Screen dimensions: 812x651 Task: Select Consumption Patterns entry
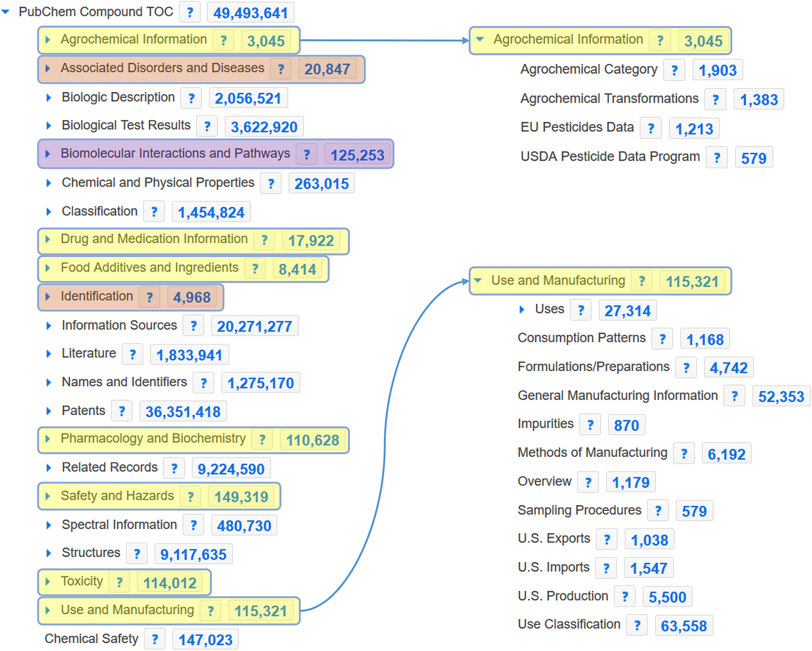coord(581,338)
